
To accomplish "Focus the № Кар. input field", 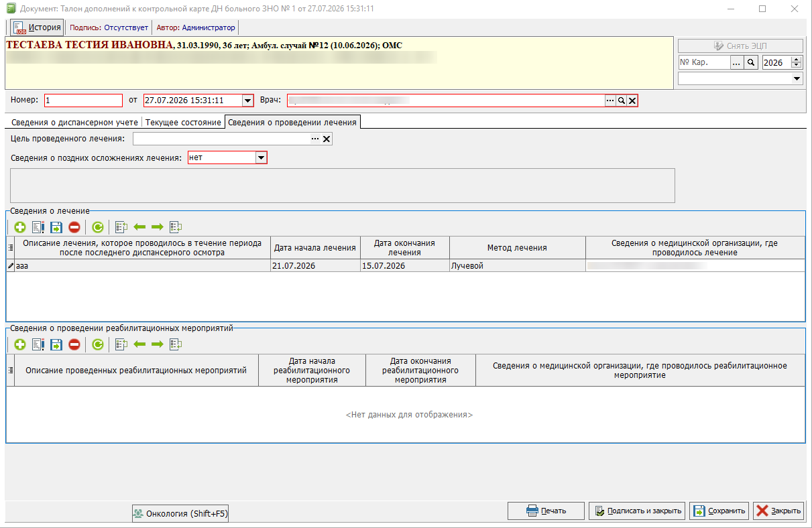I will 704,62.
